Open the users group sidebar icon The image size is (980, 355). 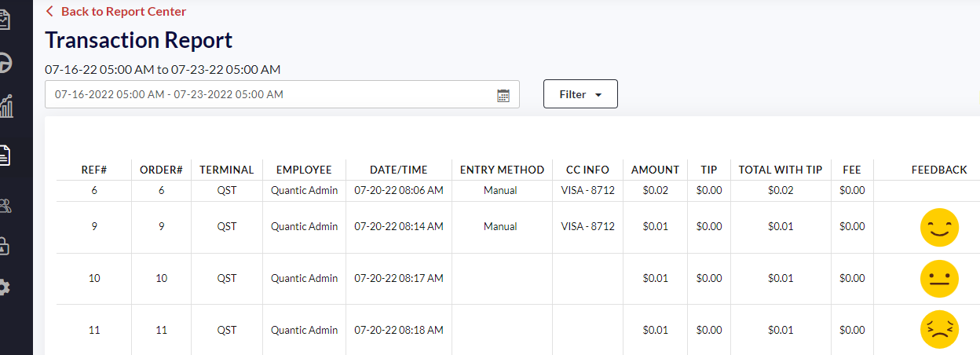5,207
